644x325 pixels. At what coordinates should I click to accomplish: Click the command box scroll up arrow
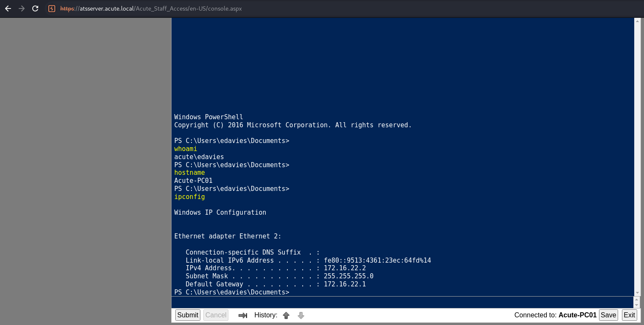636,299
